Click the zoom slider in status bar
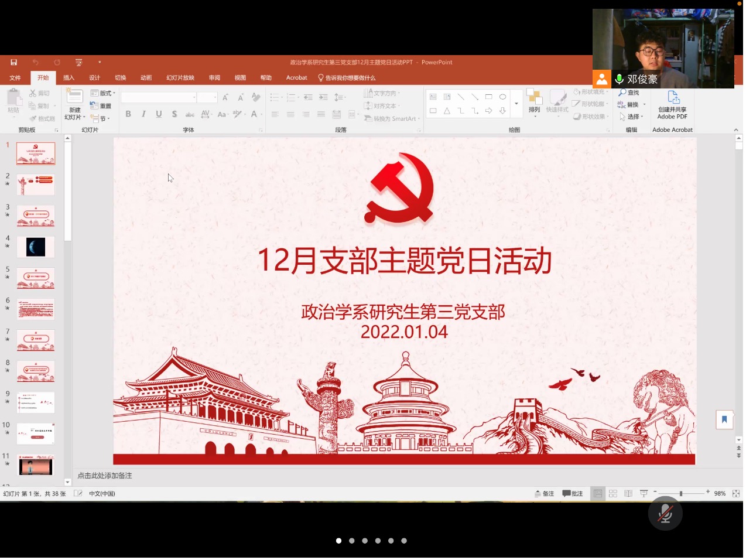 681,494
